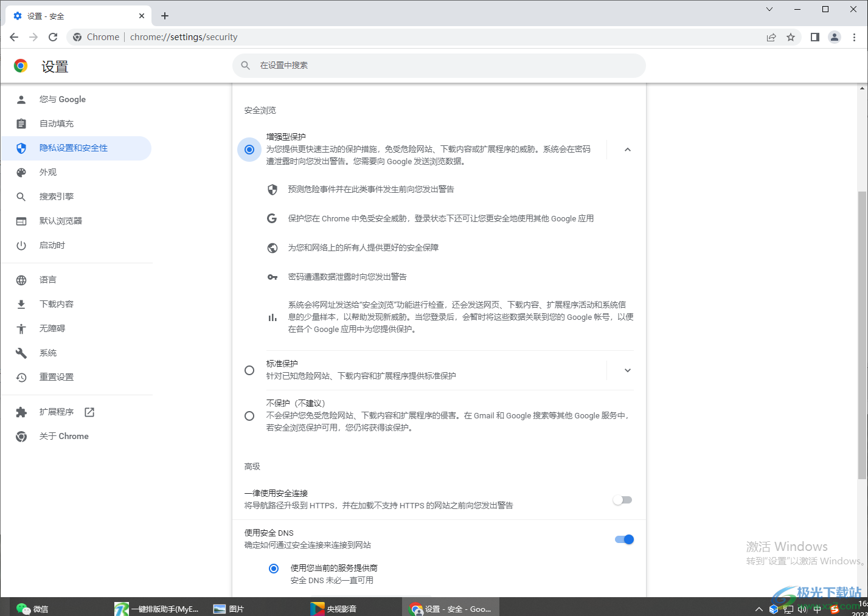The height and width of the screenshot is (616, 868).
Task: Open 隐私设置和安全性 settings section
Action: point(76,148)
